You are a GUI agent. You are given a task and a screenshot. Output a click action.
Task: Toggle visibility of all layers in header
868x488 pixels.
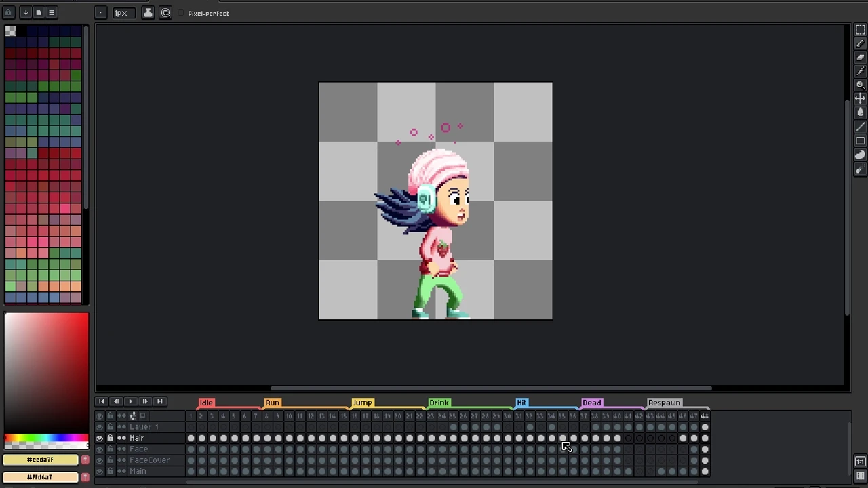coord(100,416)
